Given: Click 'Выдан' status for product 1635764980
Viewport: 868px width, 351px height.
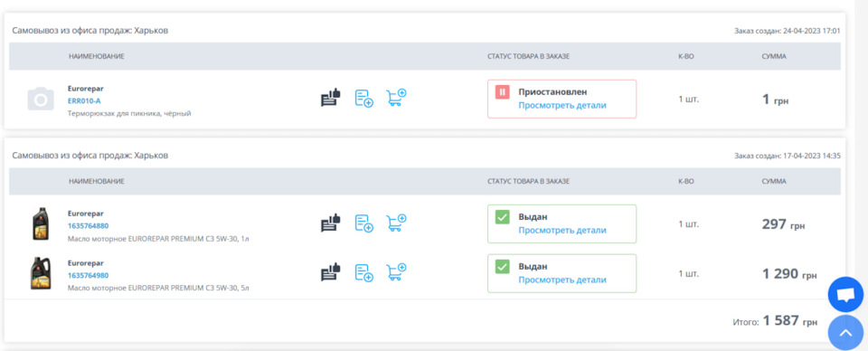Looking at the screenshot, I should (533, 266).
